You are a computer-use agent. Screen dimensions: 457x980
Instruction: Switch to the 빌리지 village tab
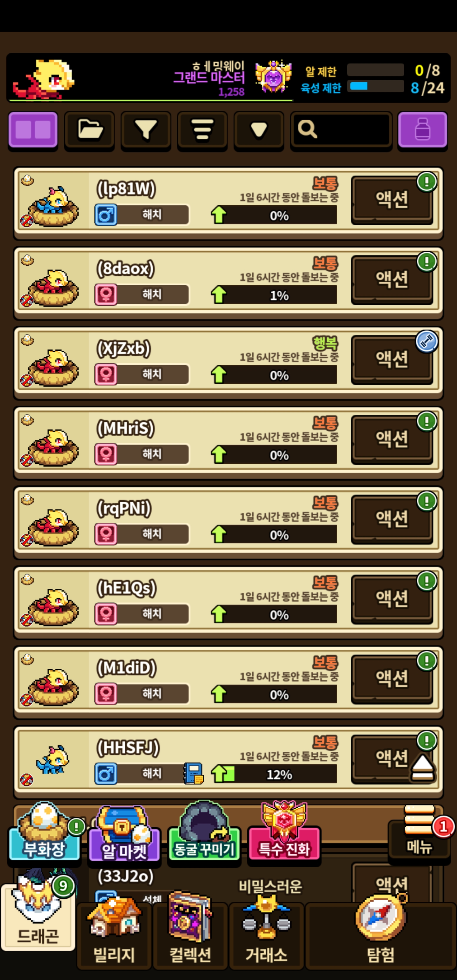click(x=114, y=936)
